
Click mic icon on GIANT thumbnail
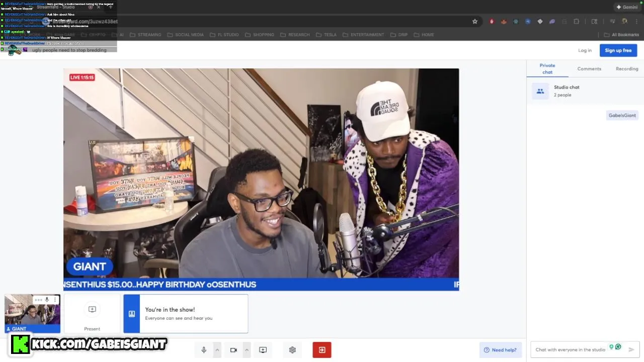[47, 300]
